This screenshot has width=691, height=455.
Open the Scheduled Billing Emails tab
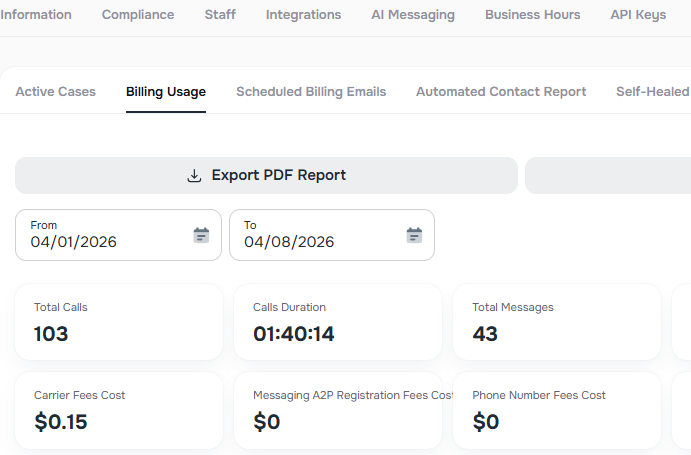click(311, 92)
